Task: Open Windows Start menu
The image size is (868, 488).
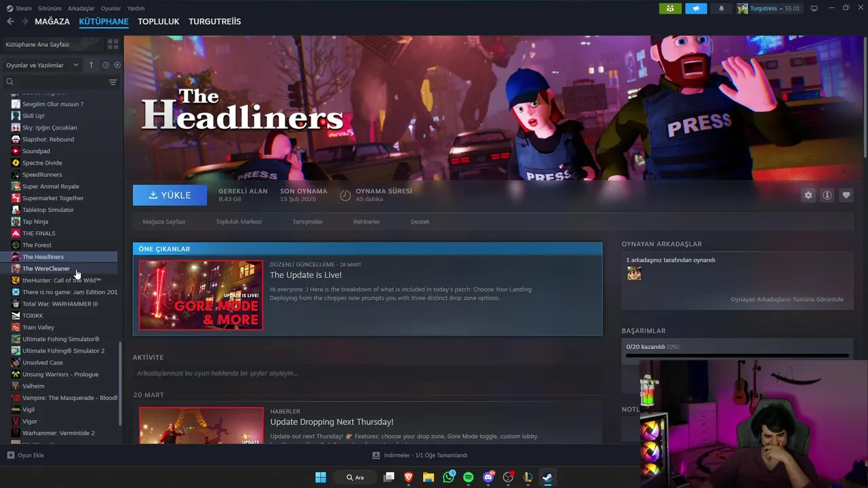Action: click(321, 477)
